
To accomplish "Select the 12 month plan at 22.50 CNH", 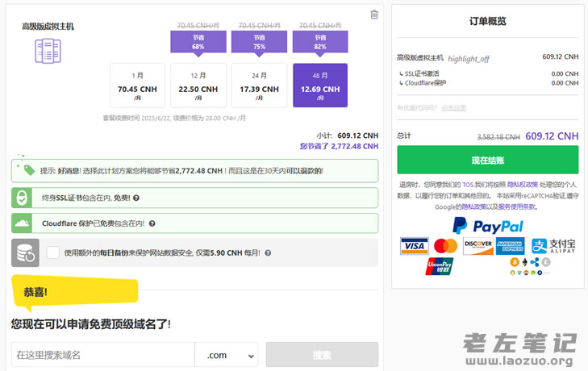I will (x=198, y=85).
